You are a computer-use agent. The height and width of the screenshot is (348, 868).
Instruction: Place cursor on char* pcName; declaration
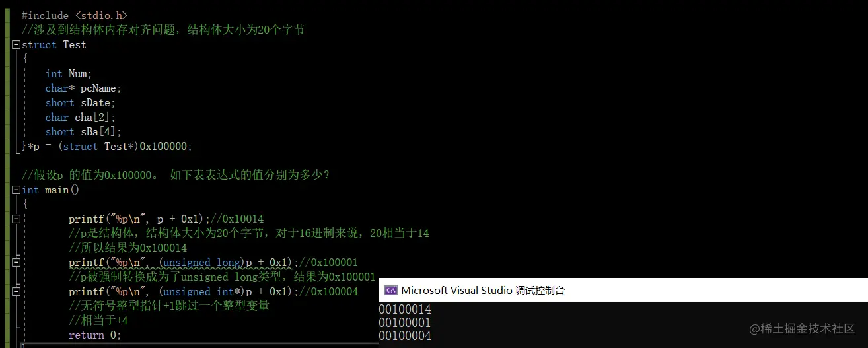point(83,88)
